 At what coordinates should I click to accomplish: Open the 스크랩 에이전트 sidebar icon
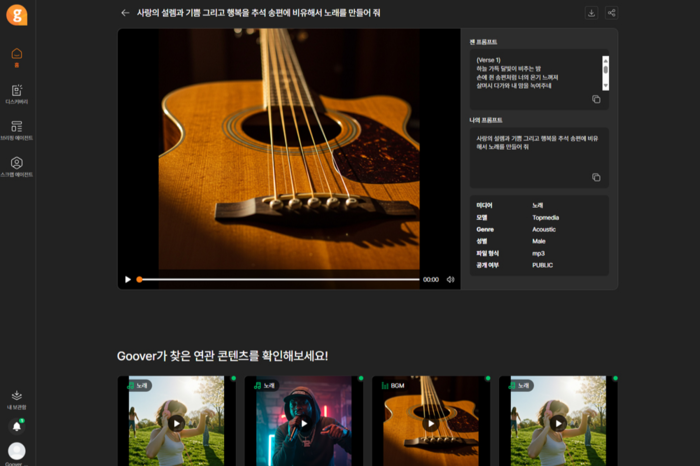coord(16,165)
